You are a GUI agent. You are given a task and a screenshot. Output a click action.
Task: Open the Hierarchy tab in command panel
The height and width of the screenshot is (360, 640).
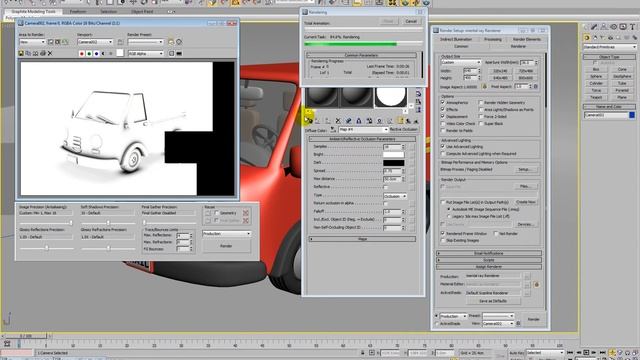coord(604,27)
